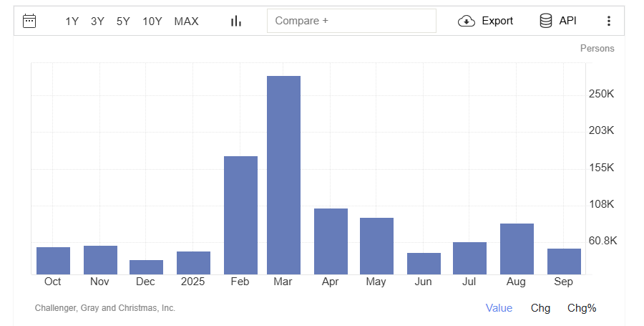The height and width of the screenshot is (326, 644).
Task: Click the Compare + input field
Action: coord(351,21)
